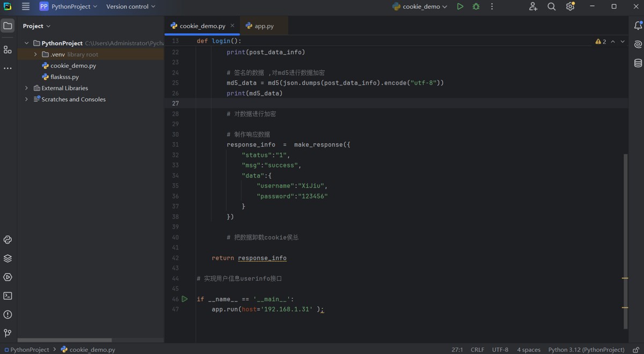Expand External Libraries node
Viewport: 644px width, 354px height.
[x=26, y=88]
